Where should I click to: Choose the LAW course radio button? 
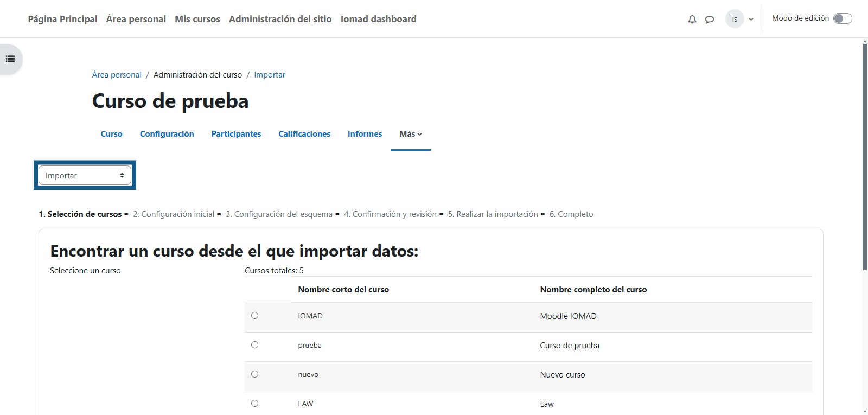pos(255,404)
